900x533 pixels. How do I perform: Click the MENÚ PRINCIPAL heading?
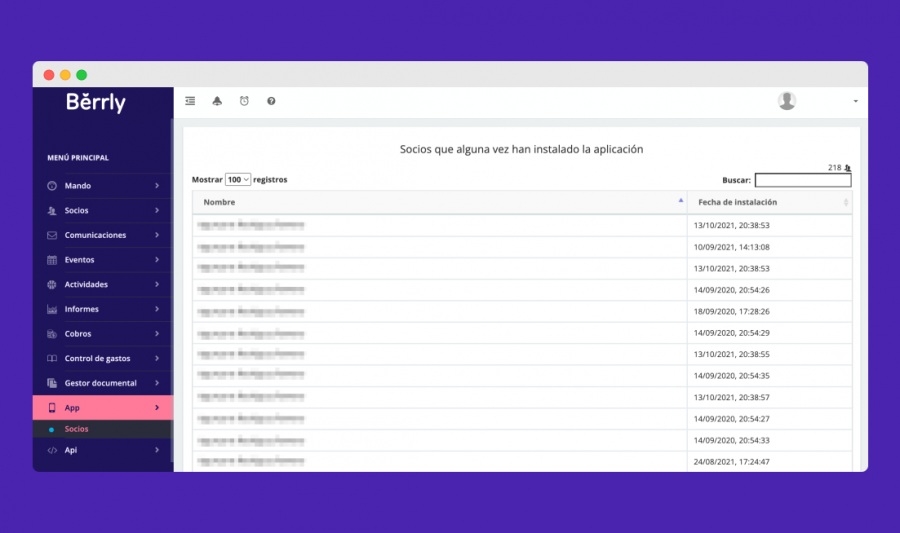click(x=77, y=158)
